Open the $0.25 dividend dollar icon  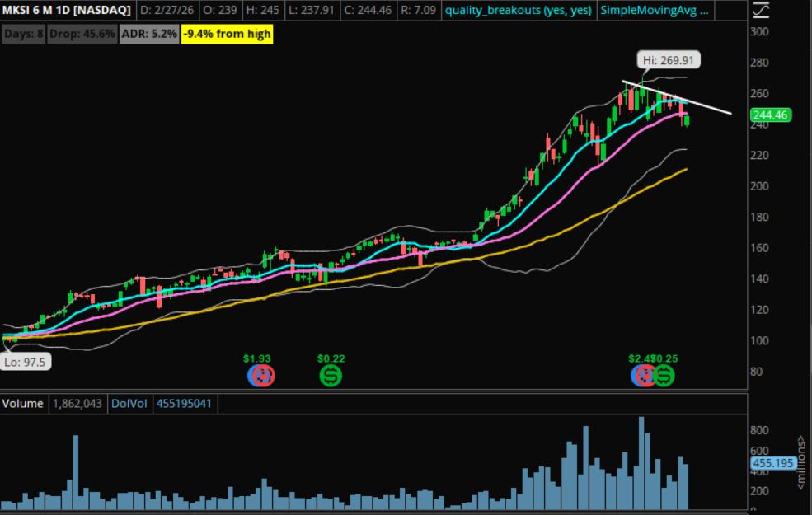(x=664, y=376)
